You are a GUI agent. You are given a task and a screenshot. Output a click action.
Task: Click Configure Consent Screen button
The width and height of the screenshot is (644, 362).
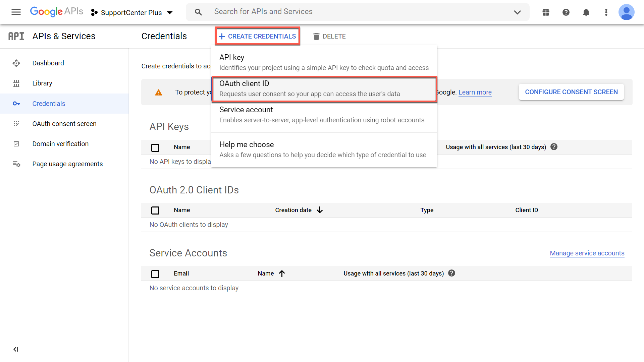tap(571, 92)
